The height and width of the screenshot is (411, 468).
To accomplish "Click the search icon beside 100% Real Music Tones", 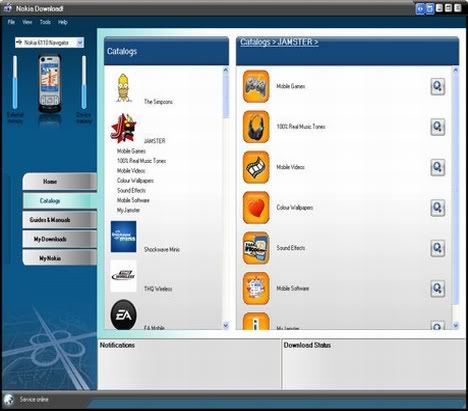I will (x=438, y=127).
